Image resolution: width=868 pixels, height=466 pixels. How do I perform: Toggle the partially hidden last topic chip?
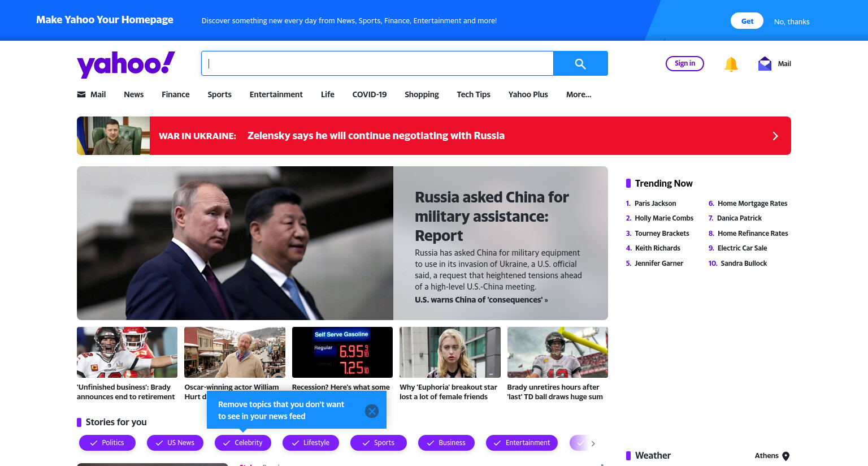pos(579,443)
